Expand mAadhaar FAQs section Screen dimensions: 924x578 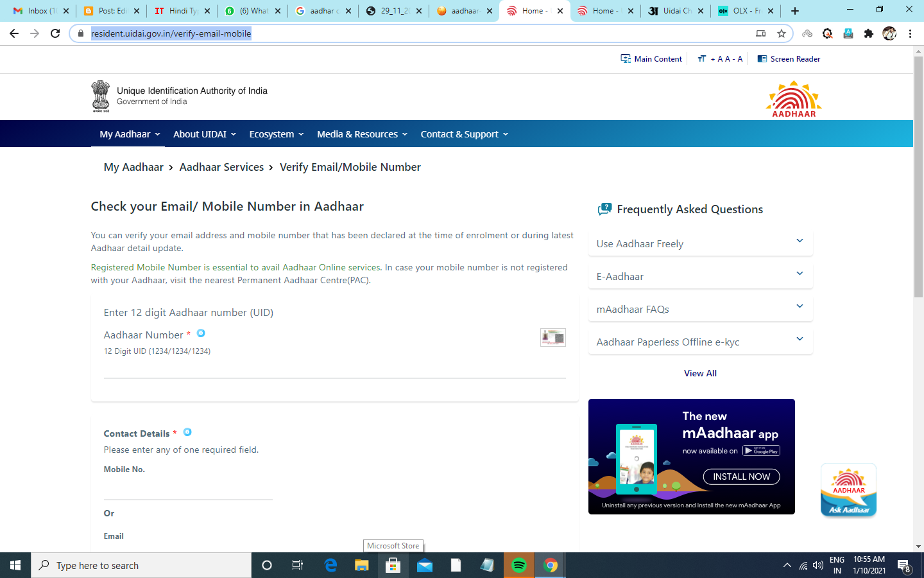coord(700,309)
